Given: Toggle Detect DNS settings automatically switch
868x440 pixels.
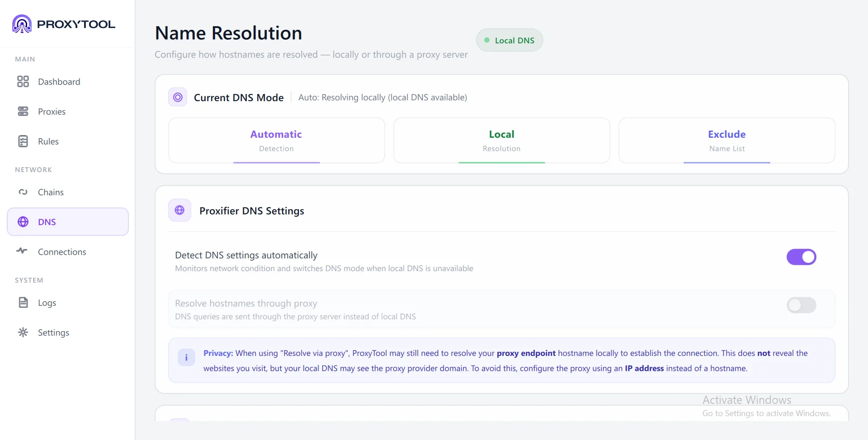Looking at the screenshot, I should tap(801, 257).
